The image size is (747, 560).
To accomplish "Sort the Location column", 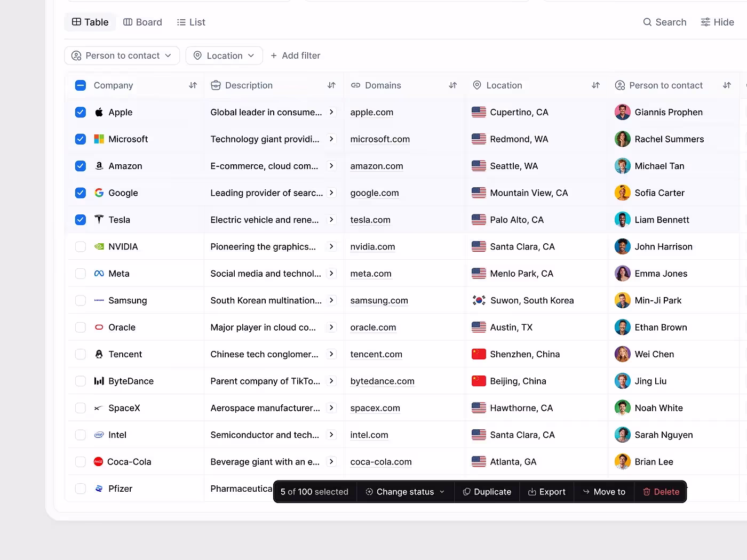I will pyautogui.click(x=596, y=85).
